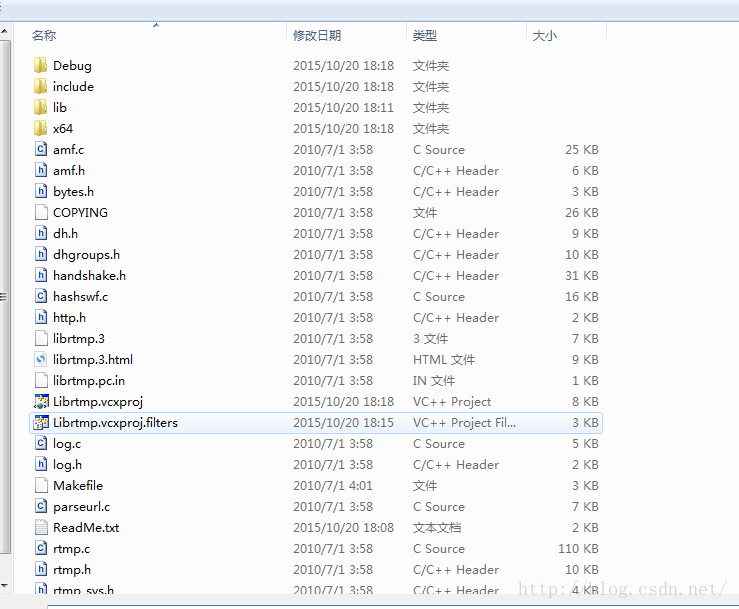Select the file name parseurl.c
Screen dimensions: 739x609
[x=82, y=506]
